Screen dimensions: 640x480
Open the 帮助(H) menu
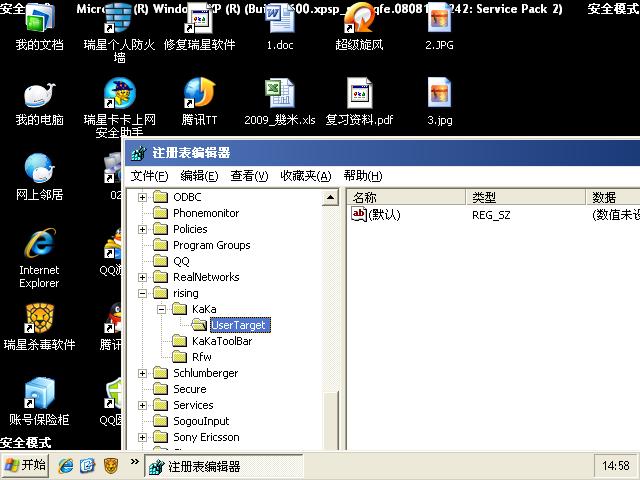363,176
